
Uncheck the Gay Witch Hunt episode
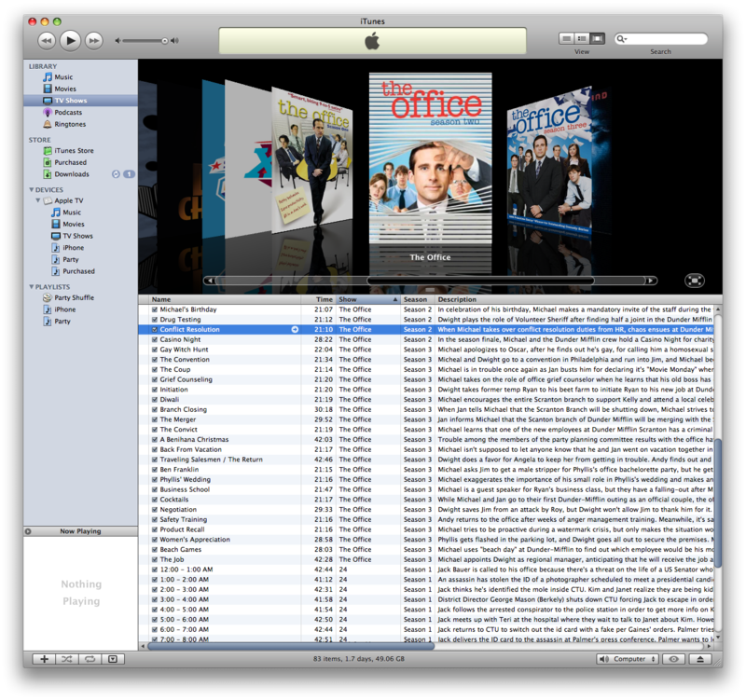click(155, 350)
